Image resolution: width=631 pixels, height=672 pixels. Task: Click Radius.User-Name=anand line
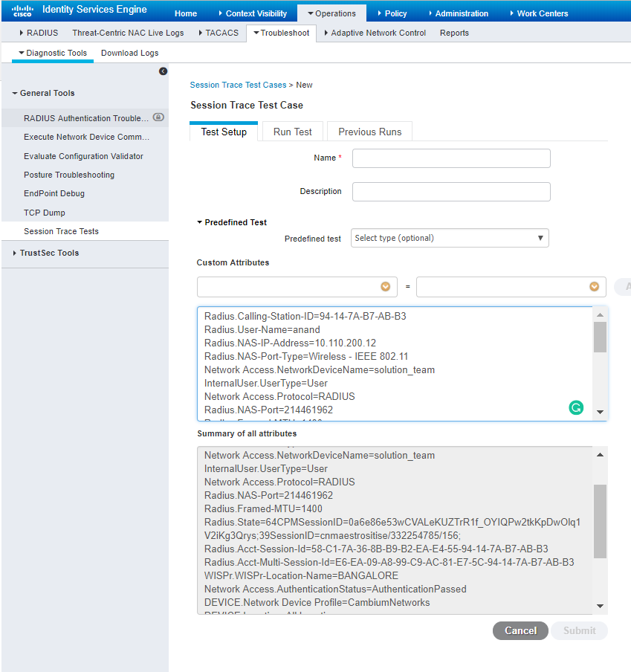click(262, 329)
